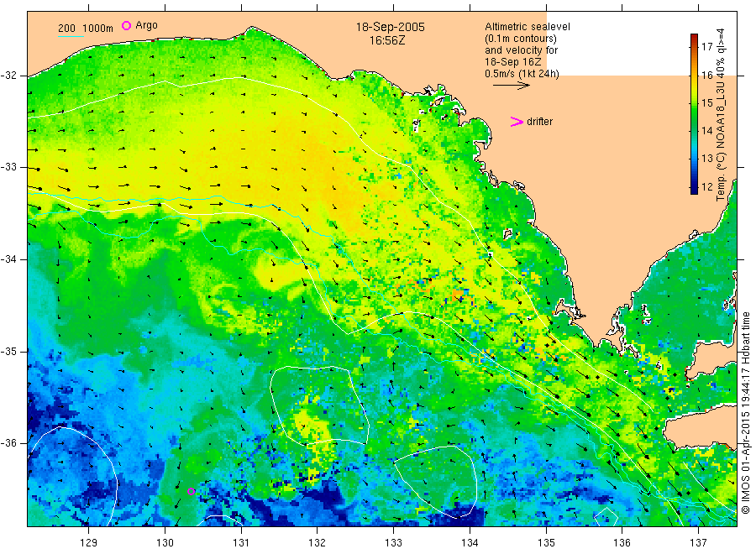756x554 pixels.
Task: Click the longitude label 136
Action: (622, 543)
